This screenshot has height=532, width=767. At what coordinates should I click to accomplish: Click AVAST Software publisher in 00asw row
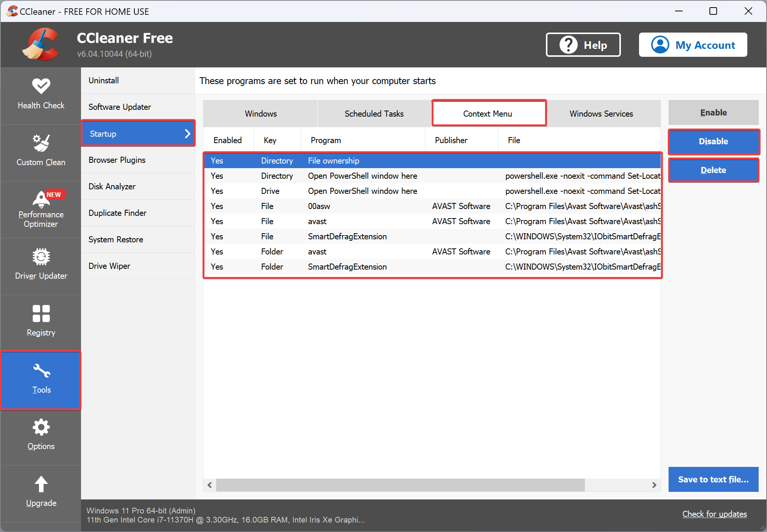tap(461, 206)
